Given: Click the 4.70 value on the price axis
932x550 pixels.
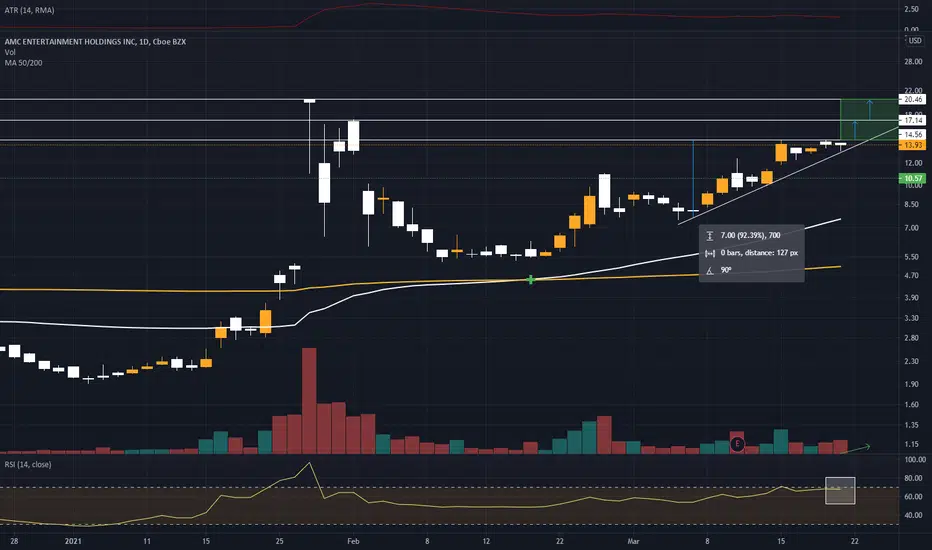Looking at the screenshot, I should click(x=911, y=276).
